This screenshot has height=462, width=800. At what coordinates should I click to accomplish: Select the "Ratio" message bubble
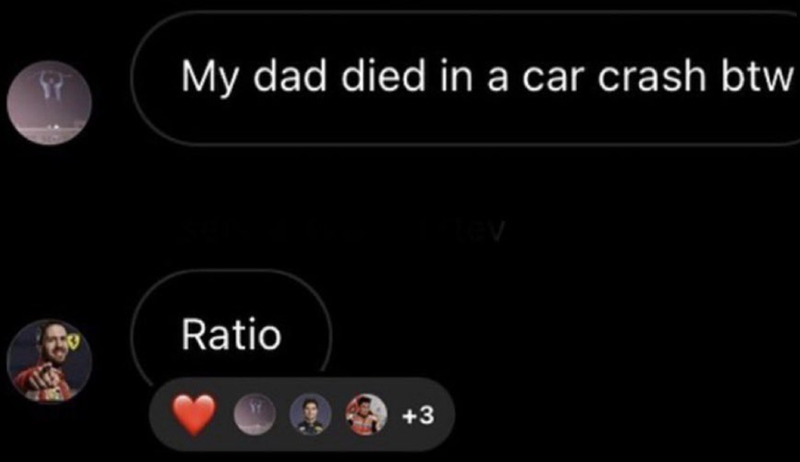point(231,334)
